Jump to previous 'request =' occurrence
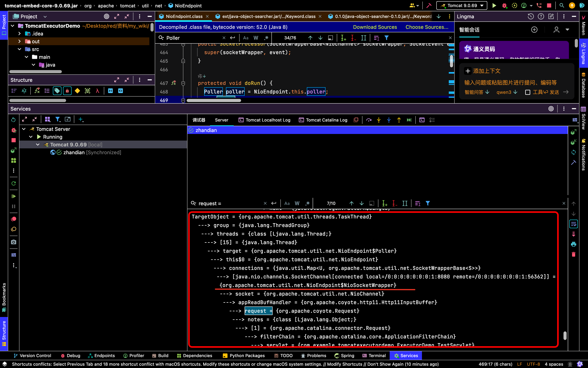The height and width of the screenshot is (368, 588). pyautogui.click(x=351, y=203)
